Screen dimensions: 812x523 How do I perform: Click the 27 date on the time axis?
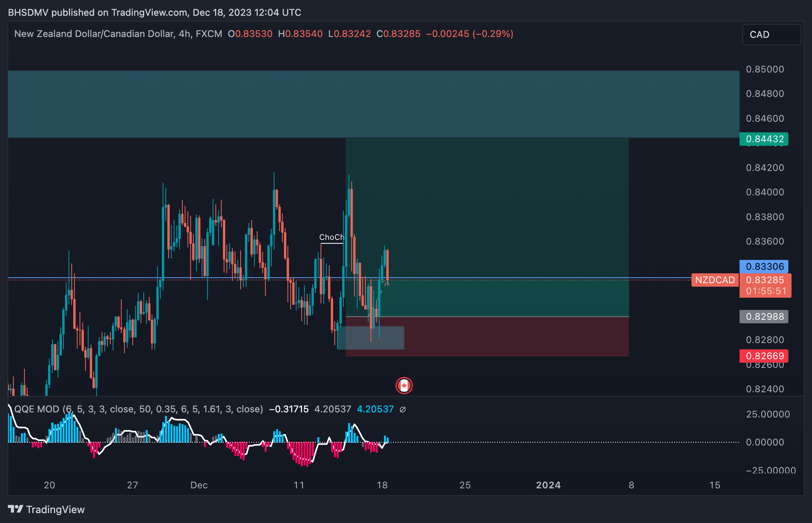(x=133, y=485)
